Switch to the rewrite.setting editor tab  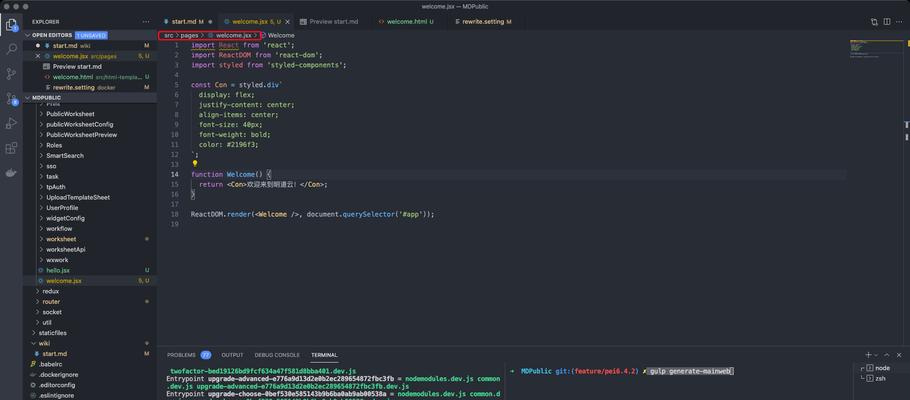click(483, 21)
